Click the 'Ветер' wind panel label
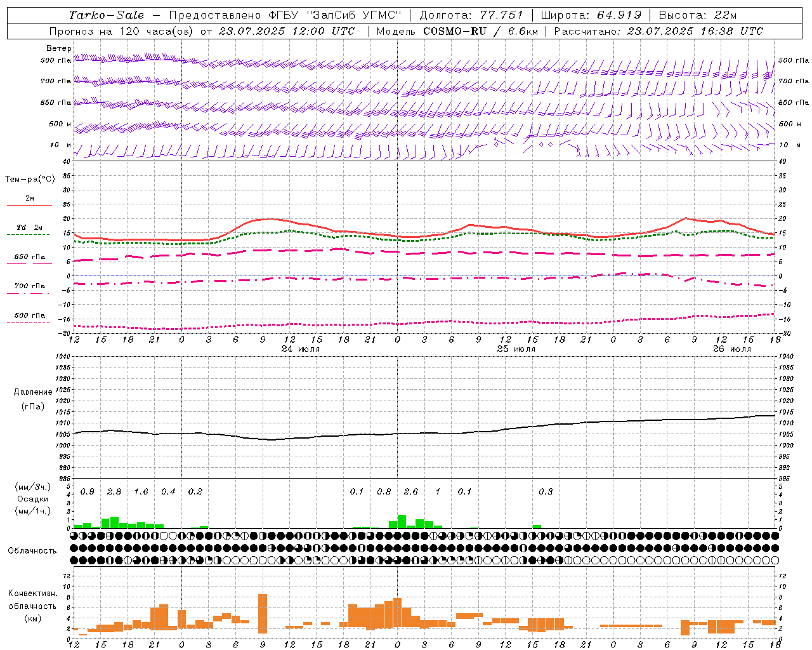 [x=59, y=48]
